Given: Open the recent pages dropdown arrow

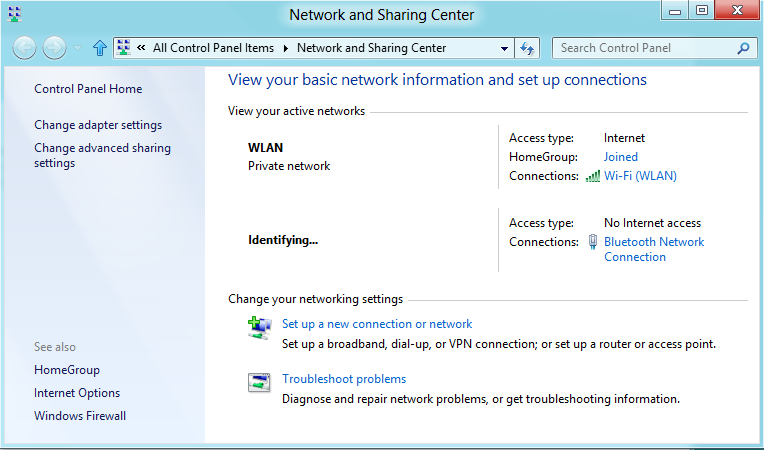Looking at the screenshot, I should (x=77, y=48).
